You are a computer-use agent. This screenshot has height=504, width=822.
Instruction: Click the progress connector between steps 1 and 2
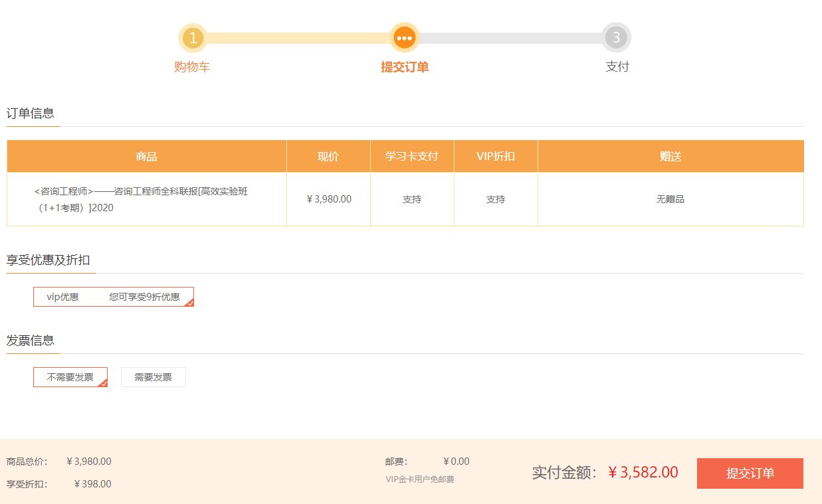299,38
